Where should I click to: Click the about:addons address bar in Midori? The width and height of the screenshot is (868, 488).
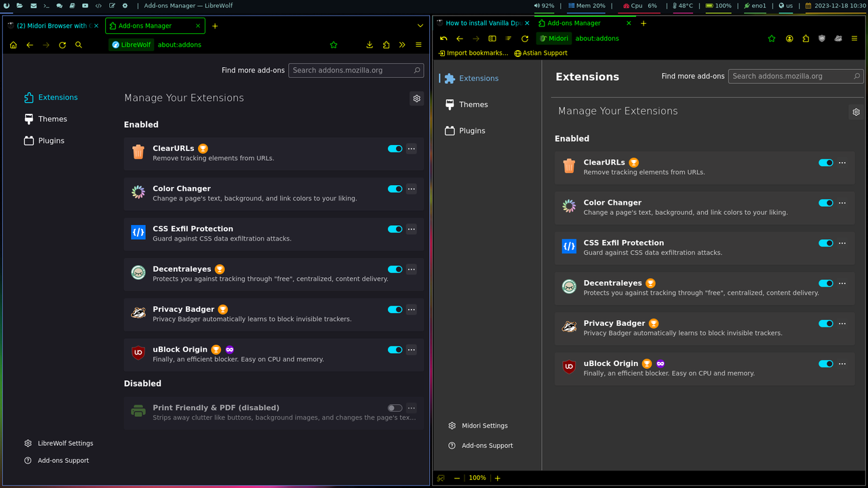[x=597, y=39]
